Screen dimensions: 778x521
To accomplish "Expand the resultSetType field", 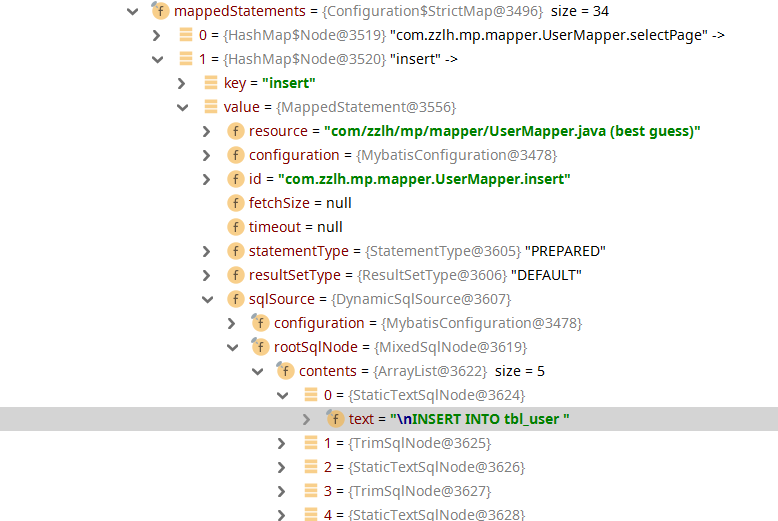I will tap(207, 275).
